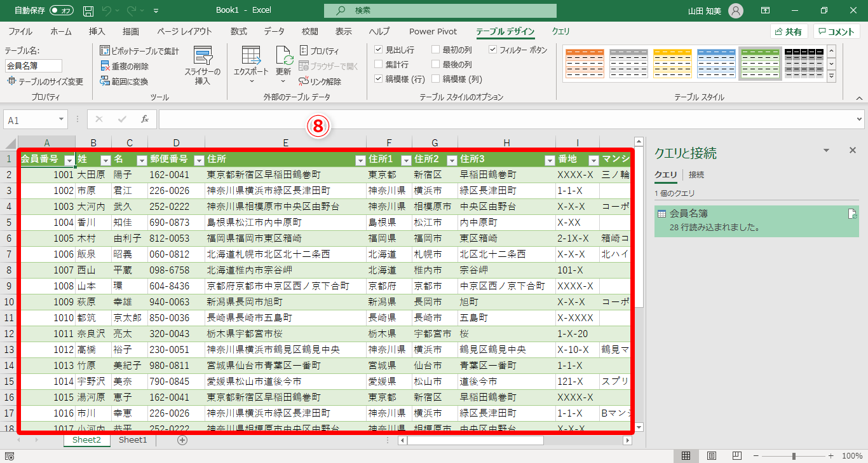The width and height of the screenshot is (868, 463).
Task: Click the コメント comments button
Action: pos(836,32)
